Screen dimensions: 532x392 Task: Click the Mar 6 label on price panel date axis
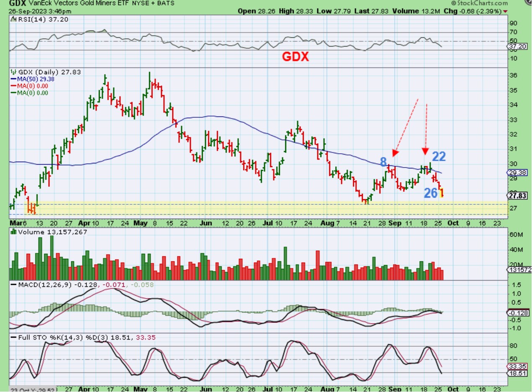[18, 223]
